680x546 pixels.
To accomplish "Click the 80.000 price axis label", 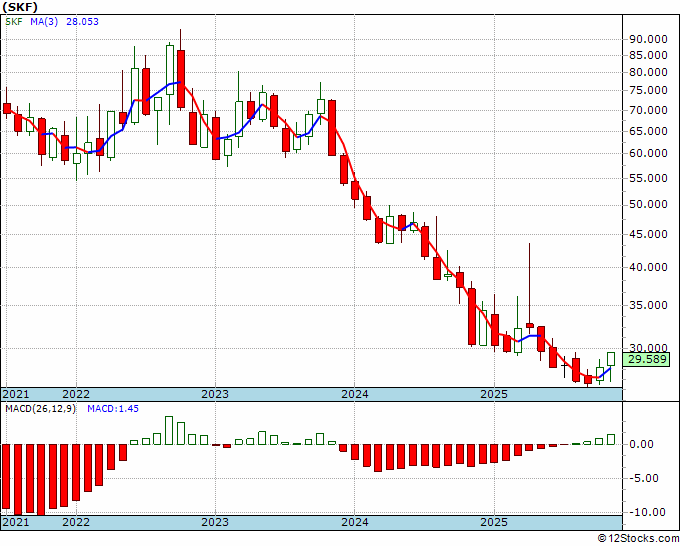I will tap(648, 72).
